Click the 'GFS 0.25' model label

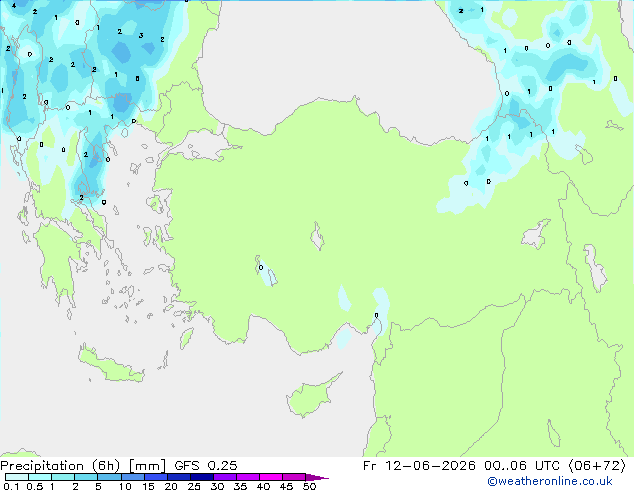[x=206, y=466]
